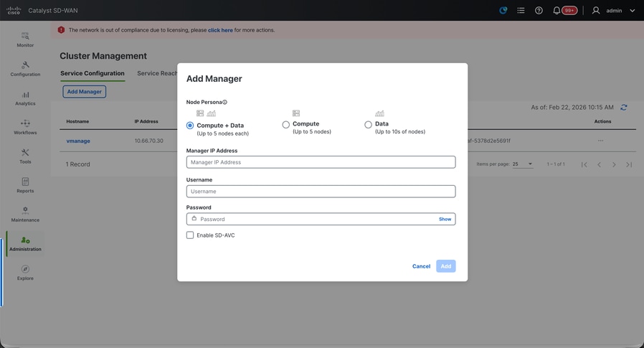Click the Manager IP Address field

(321, 162)
